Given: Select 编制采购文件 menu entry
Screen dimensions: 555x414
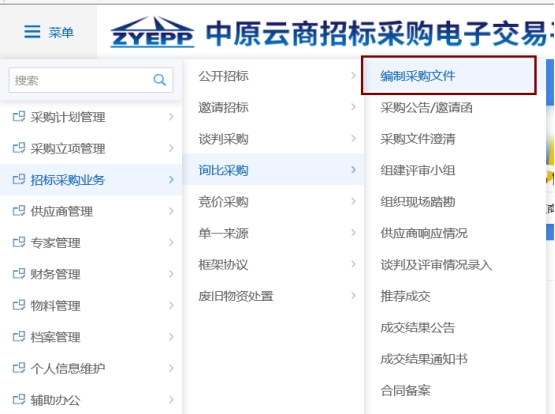Looking at the screenshot, I should 449,75.
